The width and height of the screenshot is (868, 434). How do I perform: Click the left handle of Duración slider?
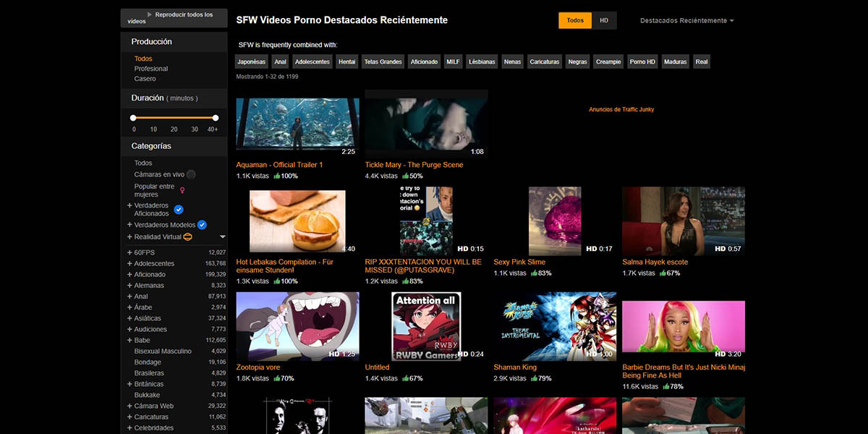133,117
